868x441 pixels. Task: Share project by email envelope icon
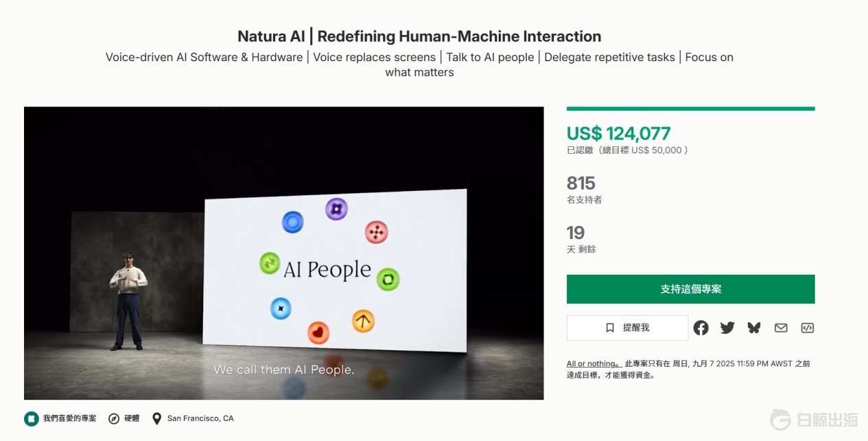click(x=781, y=328)
